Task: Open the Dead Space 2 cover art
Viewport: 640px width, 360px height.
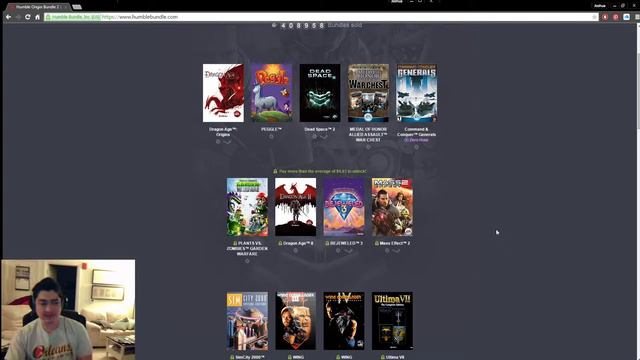Action: click(320, 93)
